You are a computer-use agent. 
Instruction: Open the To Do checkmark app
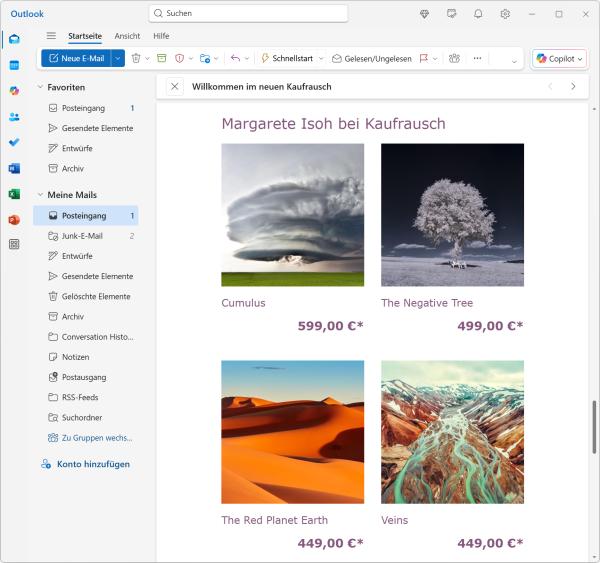pos(14,142)
